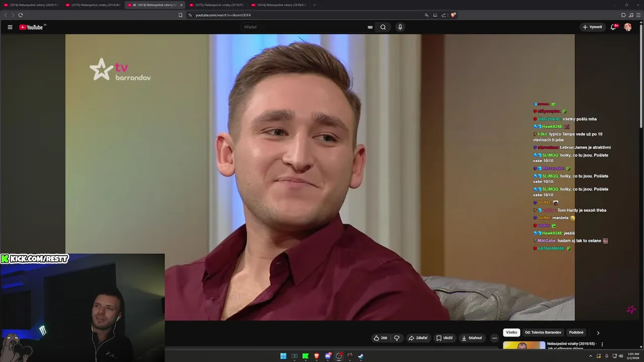Open Brave main menu button
The image size is (644, 362).
pyautogui.click(x=638, y=15)
